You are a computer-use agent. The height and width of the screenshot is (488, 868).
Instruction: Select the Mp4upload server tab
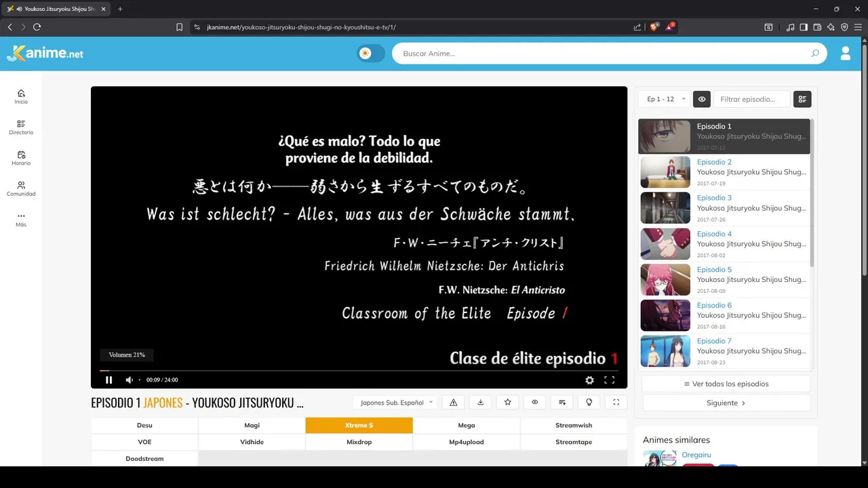pyautogui.click(x=467, y=442)
